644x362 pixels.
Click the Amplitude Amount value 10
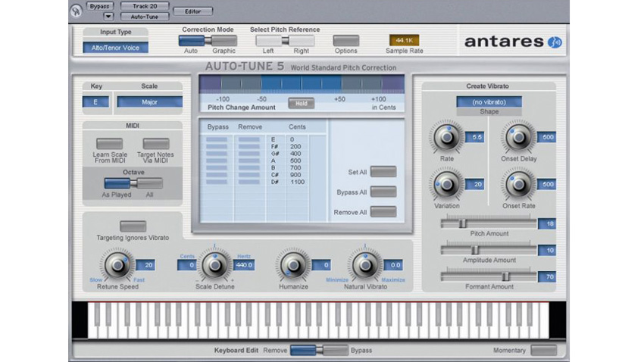547,251
